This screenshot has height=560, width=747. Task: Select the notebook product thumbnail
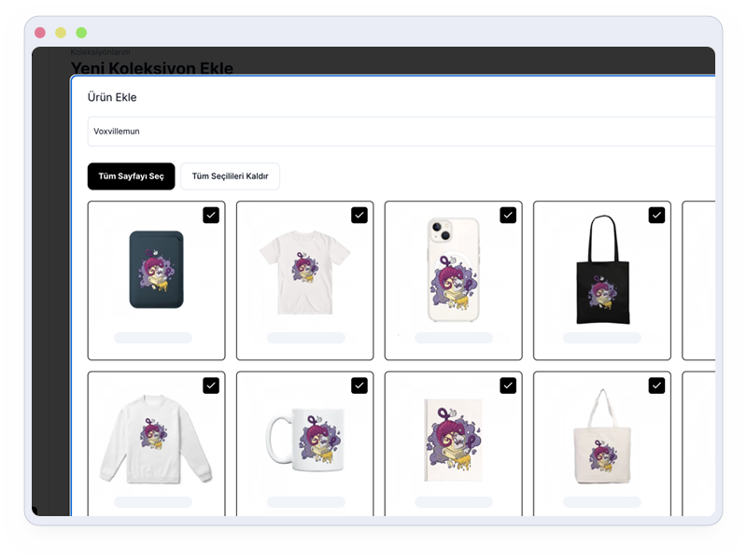click(x=453, y=440)
